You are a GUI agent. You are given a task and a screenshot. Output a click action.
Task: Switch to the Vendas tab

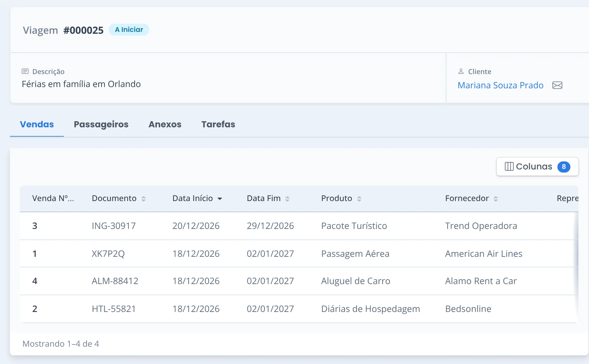point(37,124)
